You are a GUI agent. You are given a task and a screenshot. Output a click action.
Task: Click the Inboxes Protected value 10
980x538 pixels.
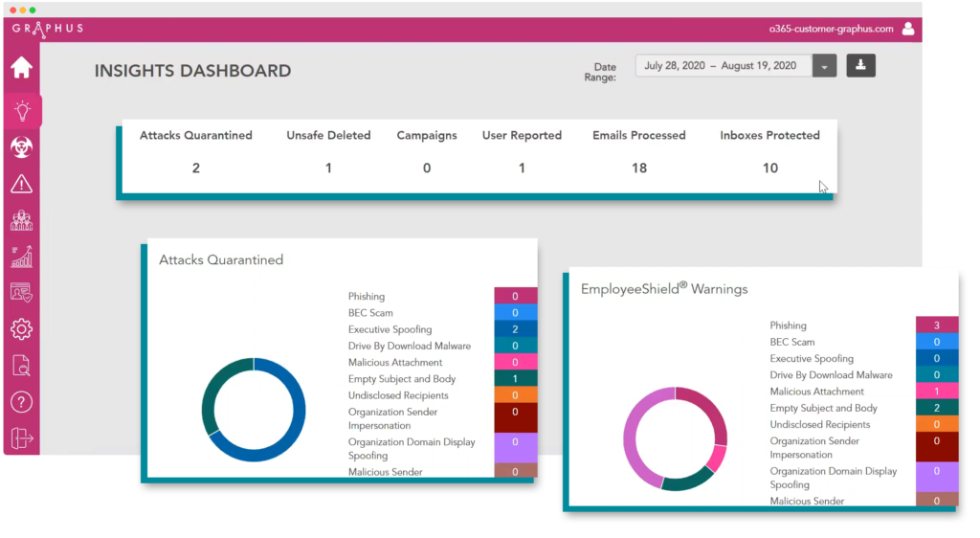[770, 168]
